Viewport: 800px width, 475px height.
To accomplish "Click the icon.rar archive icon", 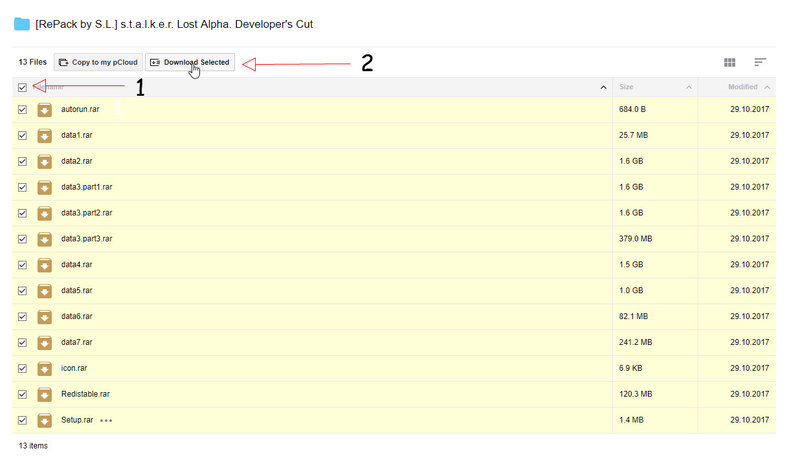I will pyautogui.click(x=44, y=368).
